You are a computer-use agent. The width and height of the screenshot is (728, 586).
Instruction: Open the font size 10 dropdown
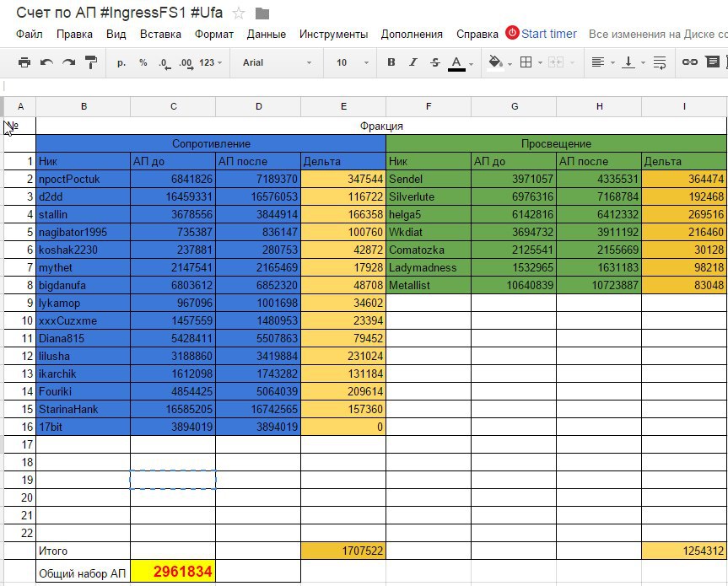tap(353, 62)
